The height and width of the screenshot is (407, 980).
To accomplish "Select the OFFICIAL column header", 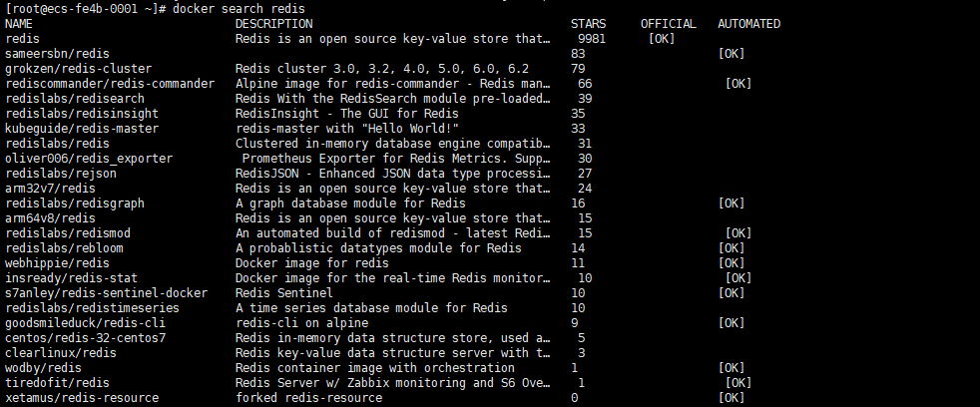I will click(x=668, y=24).
